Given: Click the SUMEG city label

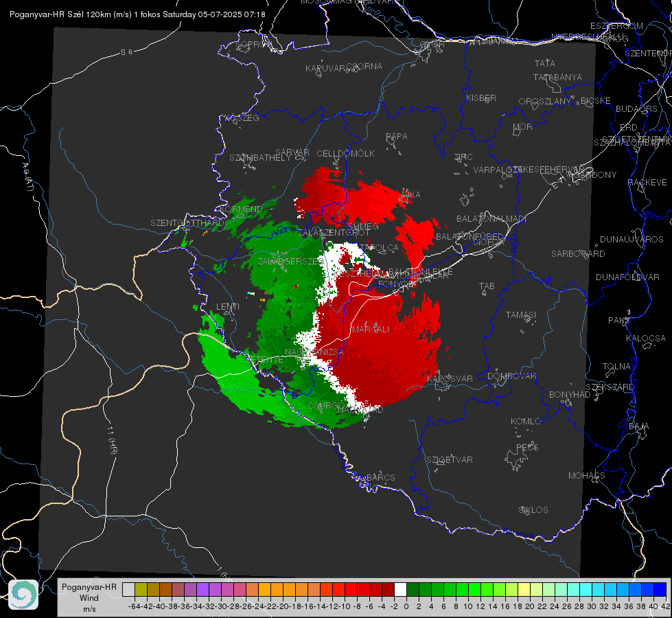Looking at the screenshot, I should coord(363,226).
